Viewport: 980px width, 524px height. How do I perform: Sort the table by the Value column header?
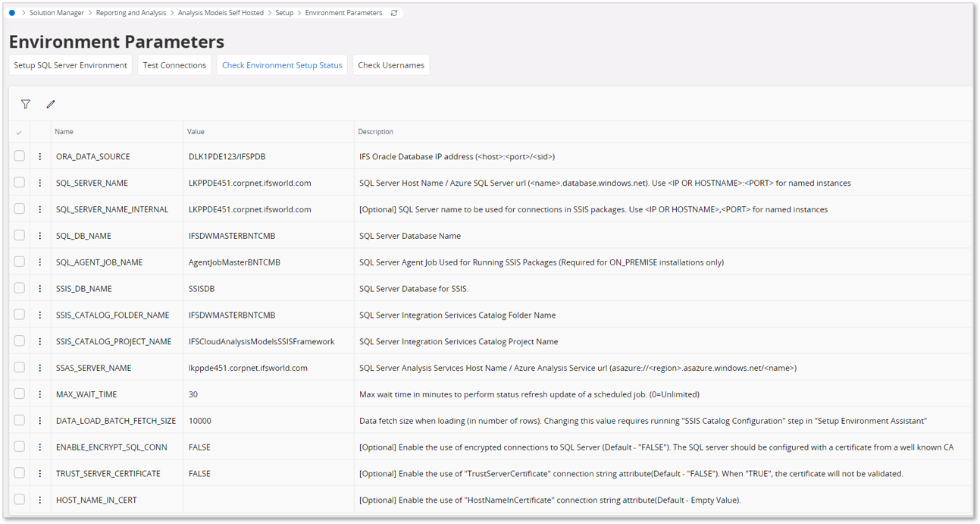click(x=196, y=131)
